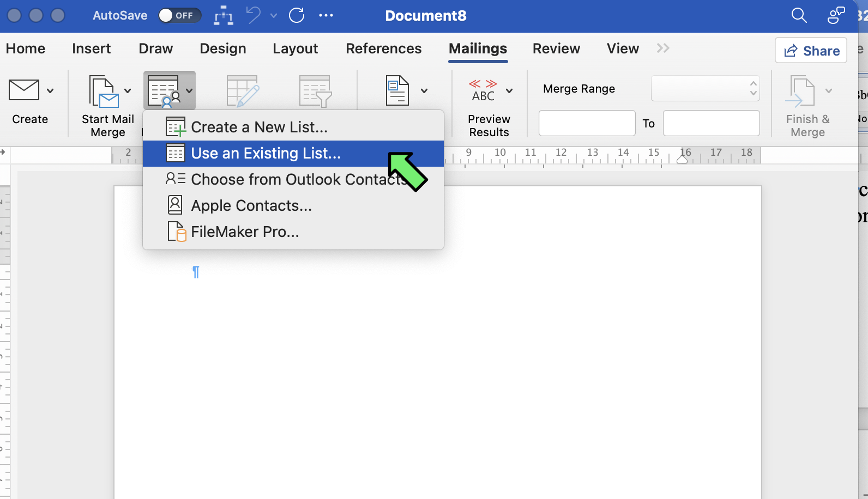868x499 pixels.
Task: Click the Redo circular arrow icon
Action: pyautogui.click(x=297, y=15)
